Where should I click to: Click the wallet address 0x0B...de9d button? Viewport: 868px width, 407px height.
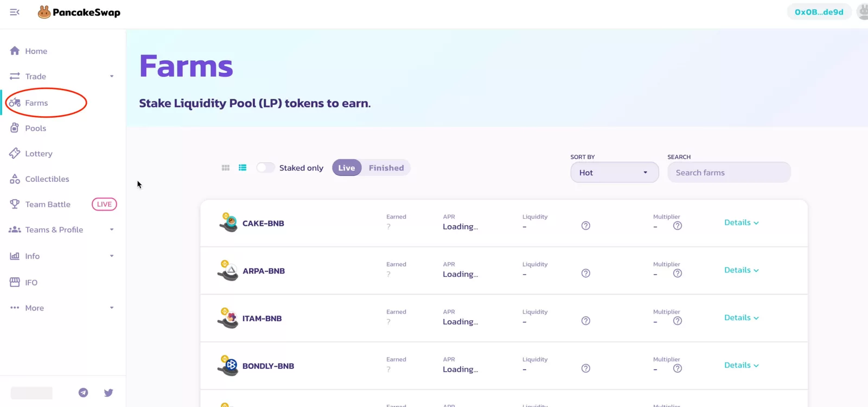(819, 12)
